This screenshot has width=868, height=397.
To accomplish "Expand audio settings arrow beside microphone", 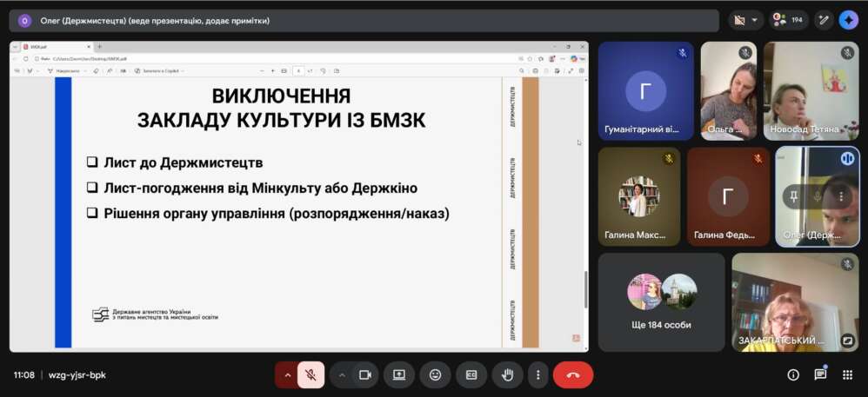I will (286, 374).
